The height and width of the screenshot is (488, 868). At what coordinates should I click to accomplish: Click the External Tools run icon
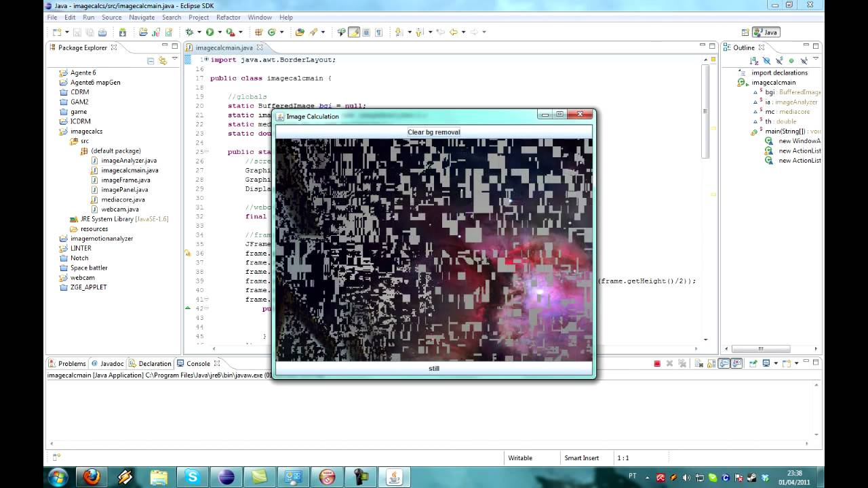tap(231, 32)
